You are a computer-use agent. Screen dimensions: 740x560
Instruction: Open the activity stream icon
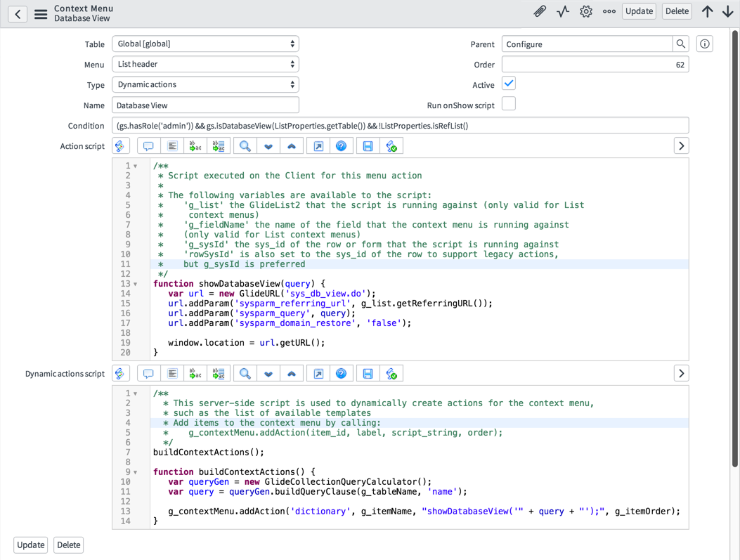(562, 11)
